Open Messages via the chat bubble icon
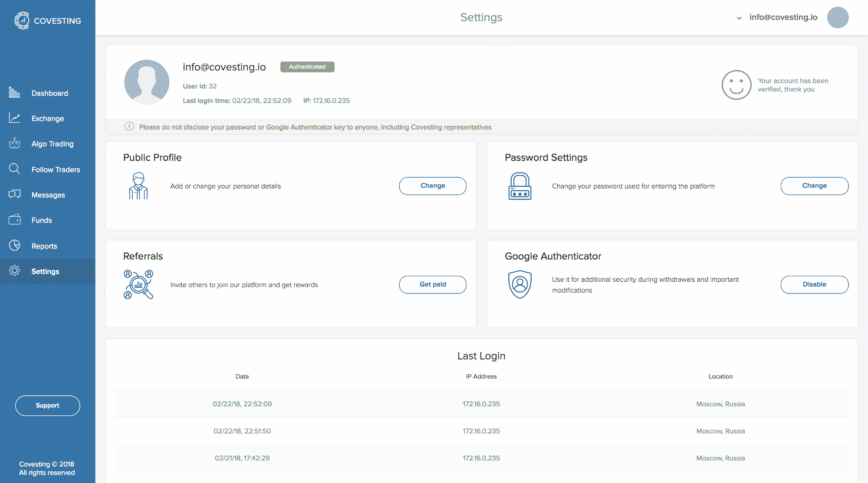Viewport: 868px width, 483px height. 14,194
